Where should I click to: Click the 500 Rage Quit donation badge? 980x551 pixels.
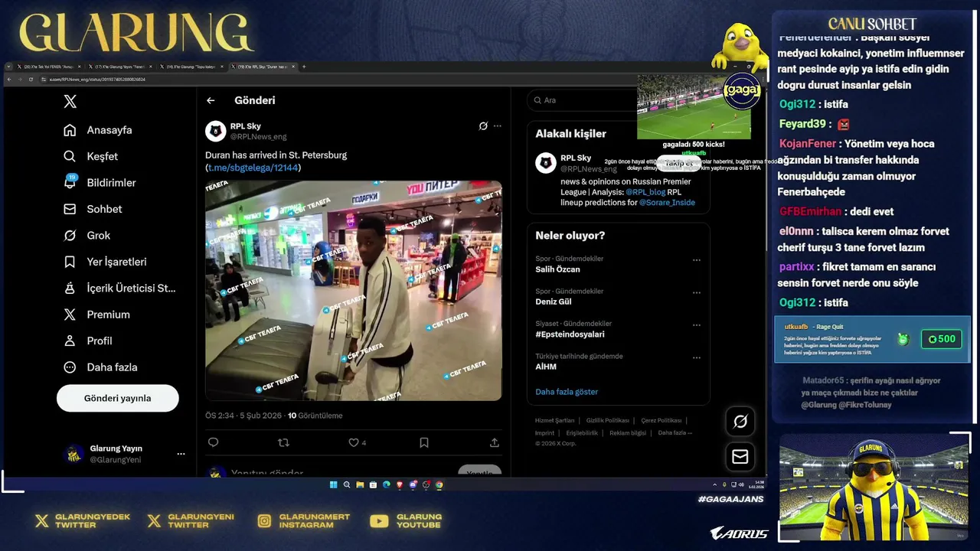(x=941, y=339)
